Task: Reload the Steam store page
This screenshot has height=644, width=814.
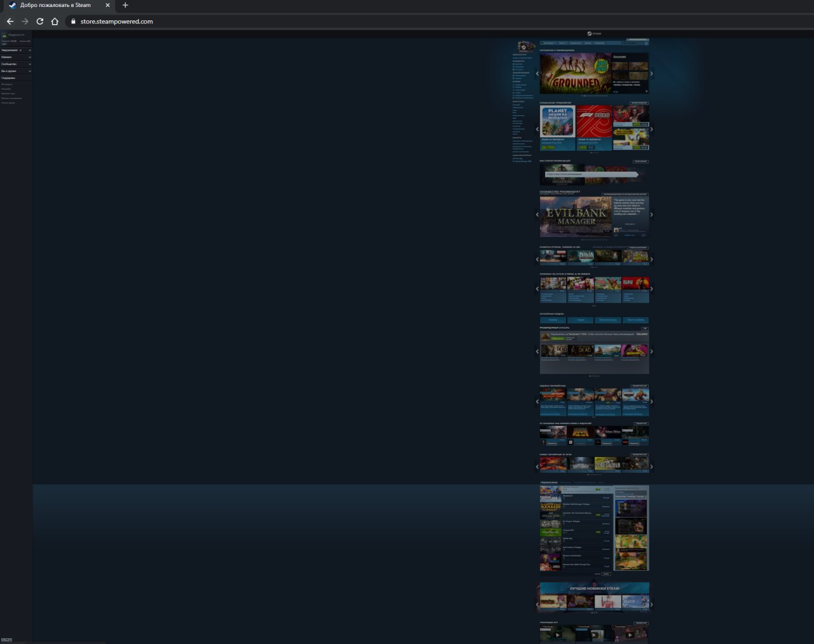Action: click(39, 21)
